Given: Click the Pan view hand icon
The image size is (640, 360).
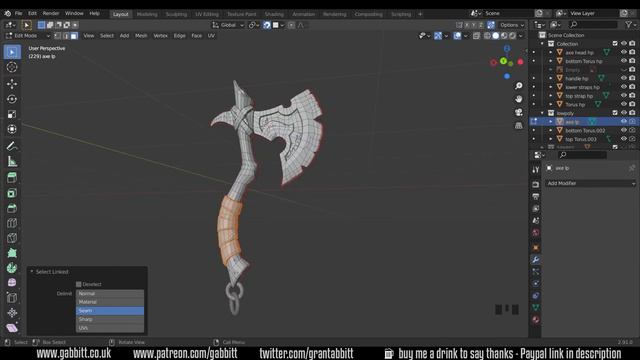Looking at the screenshot, I should point(518,99).
